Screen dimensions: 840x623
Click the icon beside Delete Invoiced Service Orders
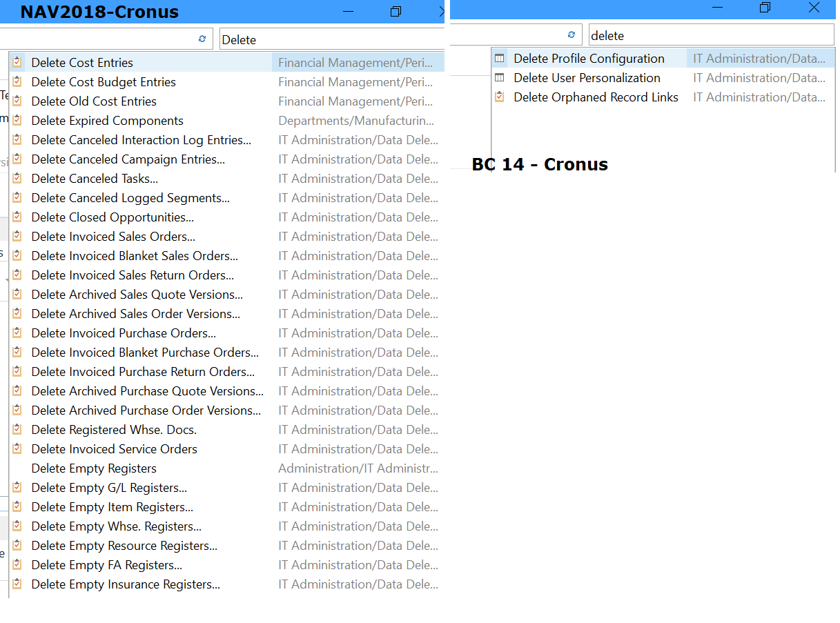17,448
